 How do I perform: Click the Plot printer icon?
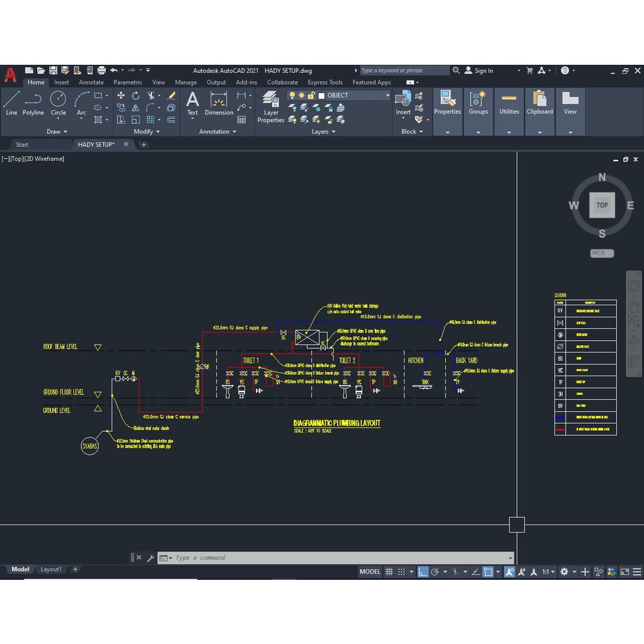pos(101,70)
